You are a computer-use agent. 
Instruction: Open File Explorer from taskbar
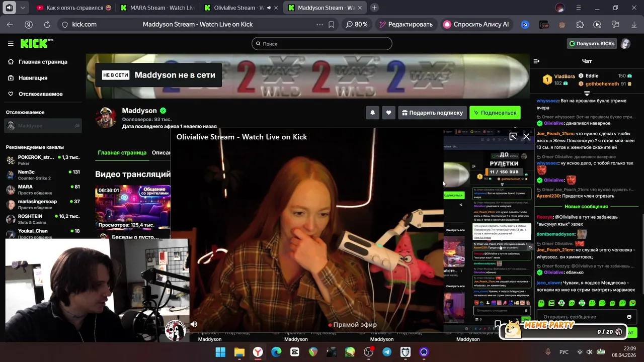(x=239, y=352)
